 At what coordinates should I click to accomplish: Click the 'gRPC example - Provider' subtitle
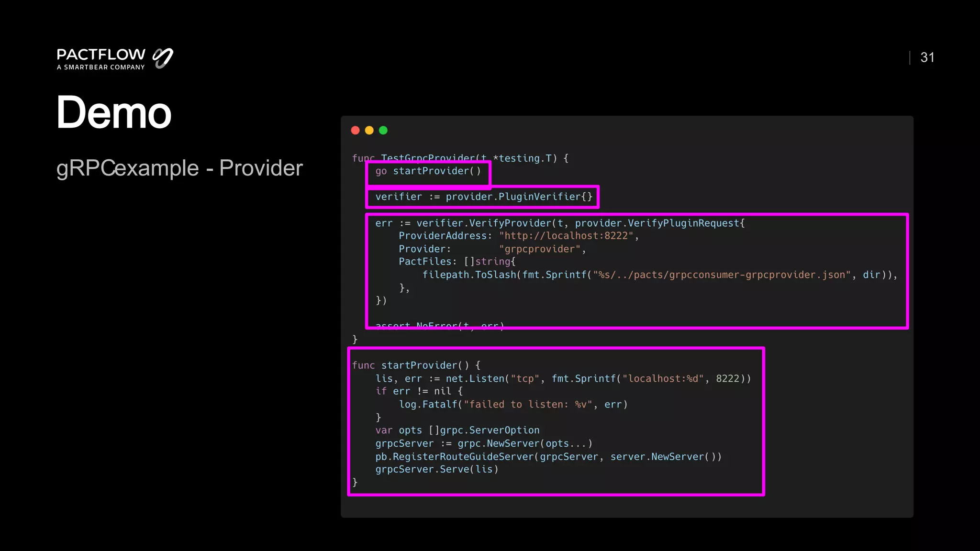(x=179, y=168)
